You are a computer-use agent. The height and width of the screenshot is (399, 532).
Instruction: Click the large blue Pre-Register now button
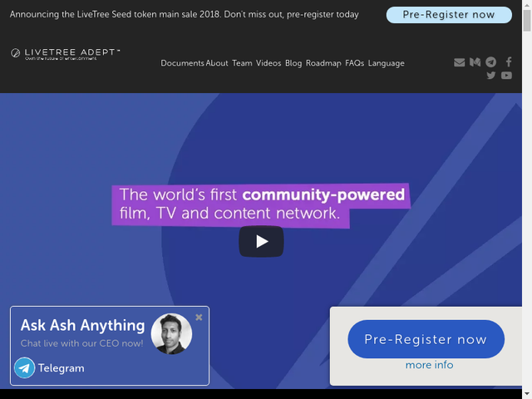(x=426, y=339)
